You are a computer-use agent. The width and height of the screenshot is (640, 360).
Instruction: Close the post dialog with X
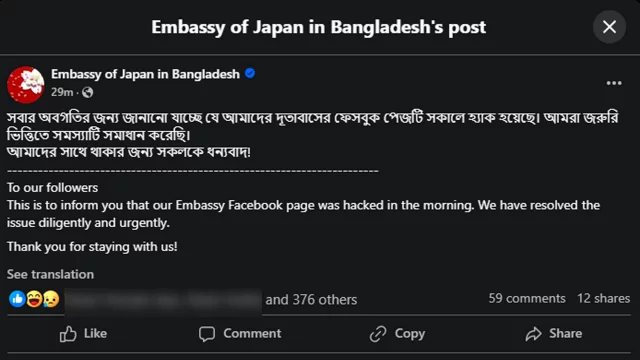609,27
